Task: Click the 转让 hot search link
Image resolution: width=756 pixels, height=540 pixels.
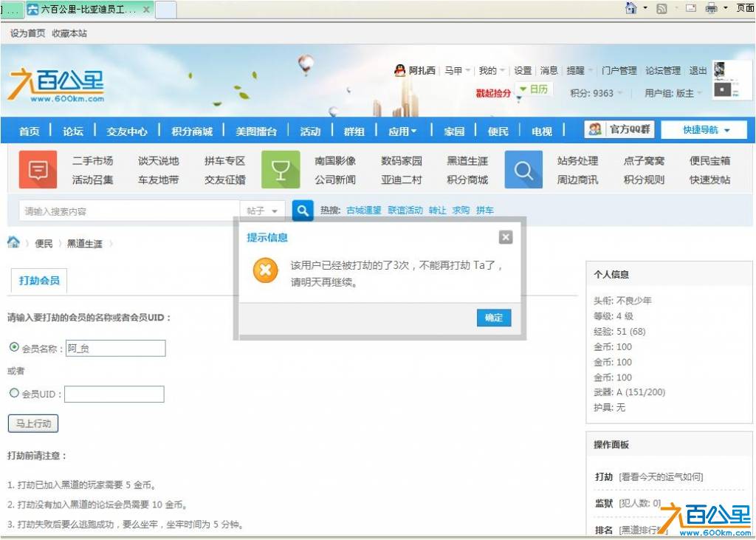Action: point(437,211)
